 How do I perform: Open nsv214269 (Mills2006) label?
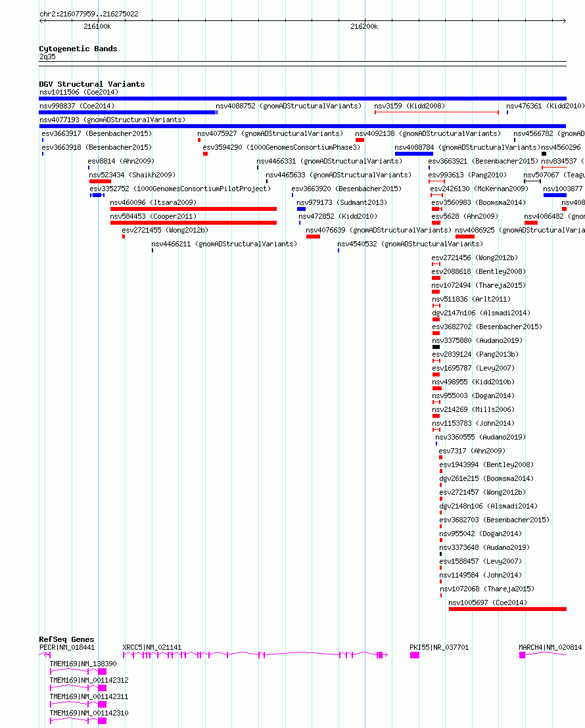tap(473, 409)
